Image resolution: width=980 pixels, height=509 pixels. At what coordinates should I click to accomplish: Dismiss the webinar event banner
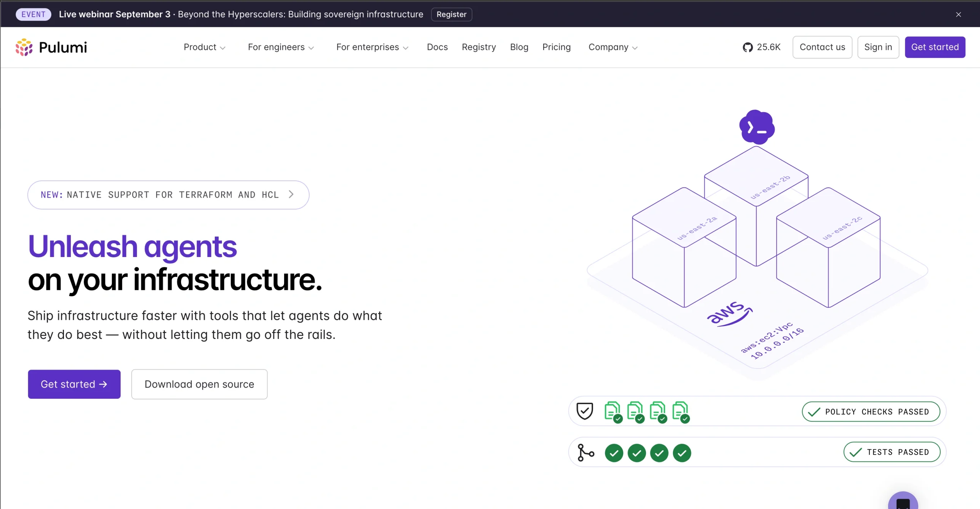(x=958, y=15)
